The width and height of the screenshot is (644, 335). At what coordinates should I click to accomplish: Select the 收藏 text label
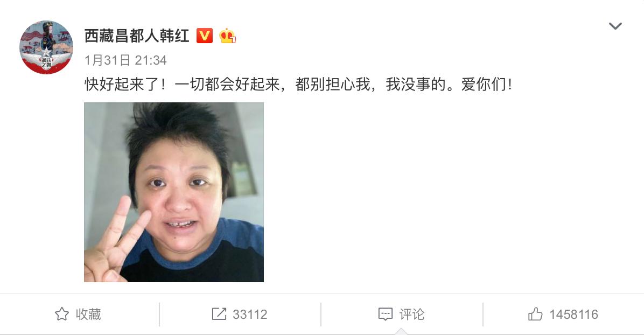[88, 315]
